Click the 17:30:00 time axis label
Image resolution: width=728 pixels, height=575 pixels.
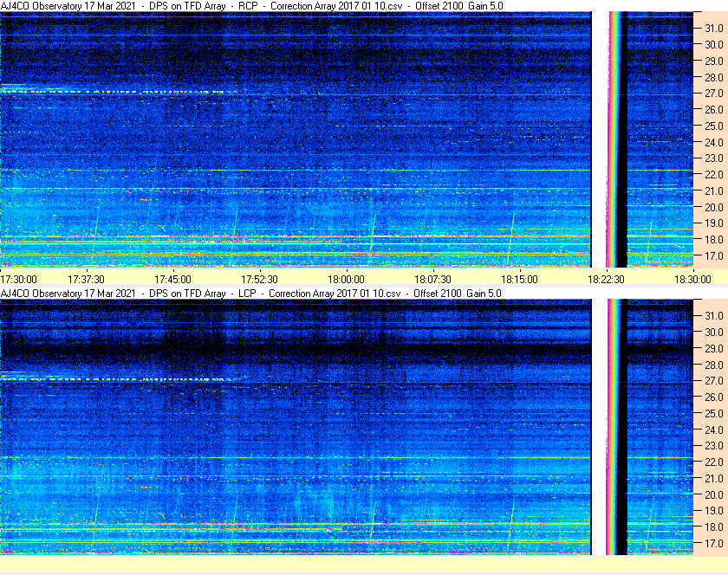pyautogui.click(x=19, y=280)
